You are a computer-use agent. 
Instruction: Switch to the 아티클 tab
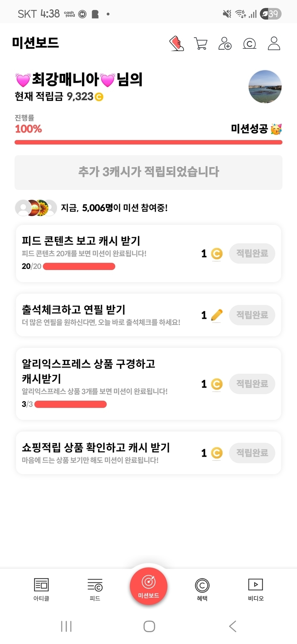[x=41, y=589]
